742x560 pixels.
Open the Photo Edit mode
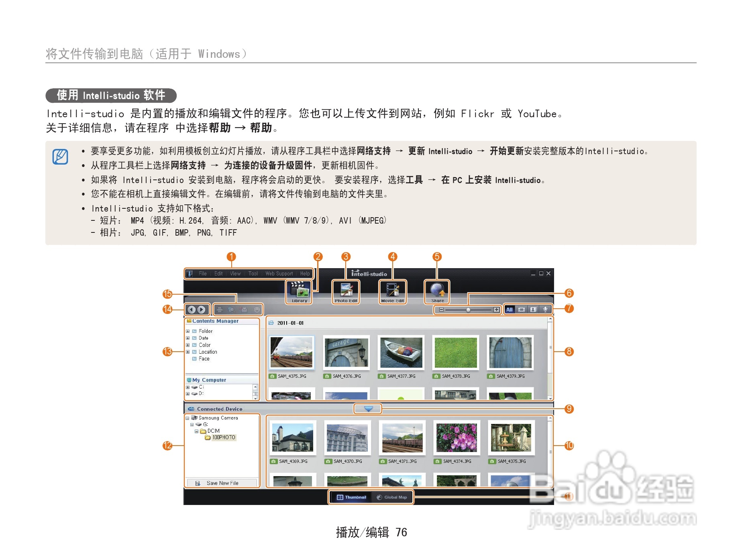coord(346,292)
